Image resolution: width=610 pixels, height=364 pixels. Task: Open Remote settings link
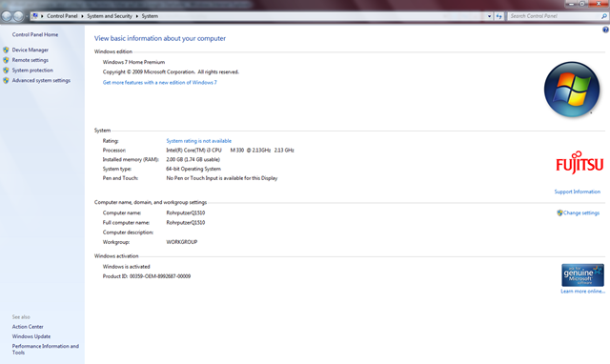tap(30, 60)
